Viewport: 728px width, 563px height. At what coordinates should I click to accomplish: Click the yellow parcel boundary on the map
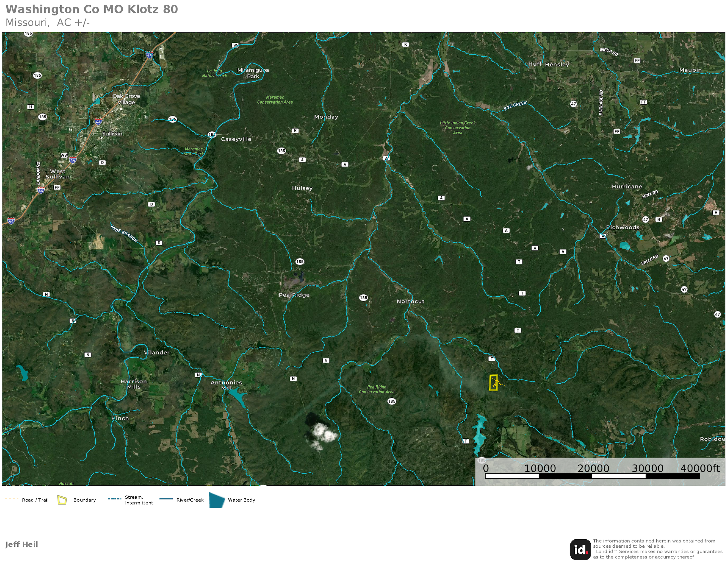coord(493,383)
